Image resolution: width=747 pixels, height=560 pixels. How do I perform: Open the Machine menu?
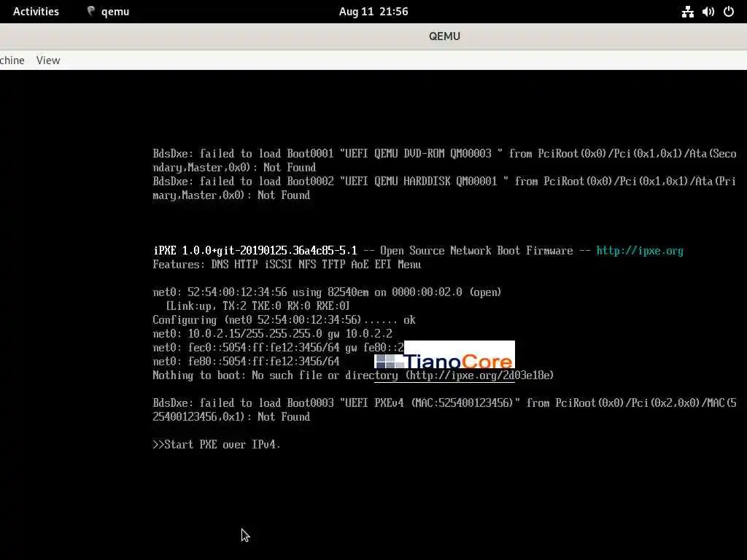click(x=12, y=61)
